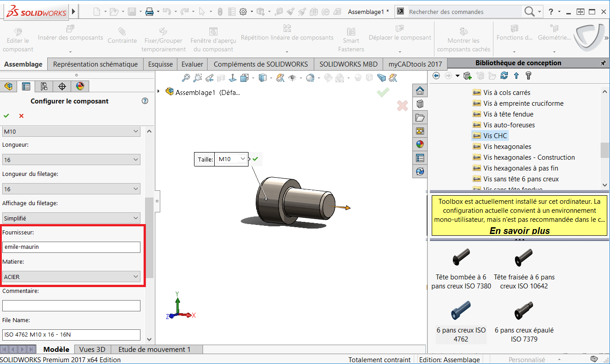Open Représentation schématique tab
The image size is (610, 364).
[x=95, y=64]
